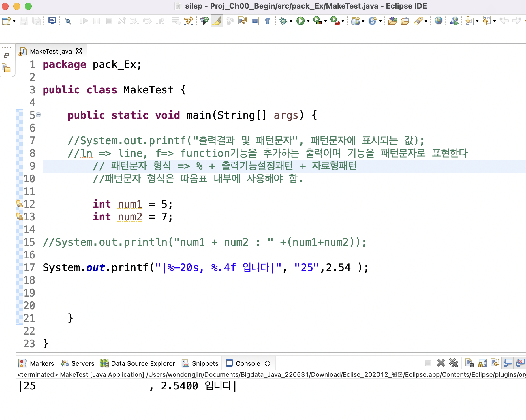
Task: Click the Suspend debug icon
Action: 97,21
